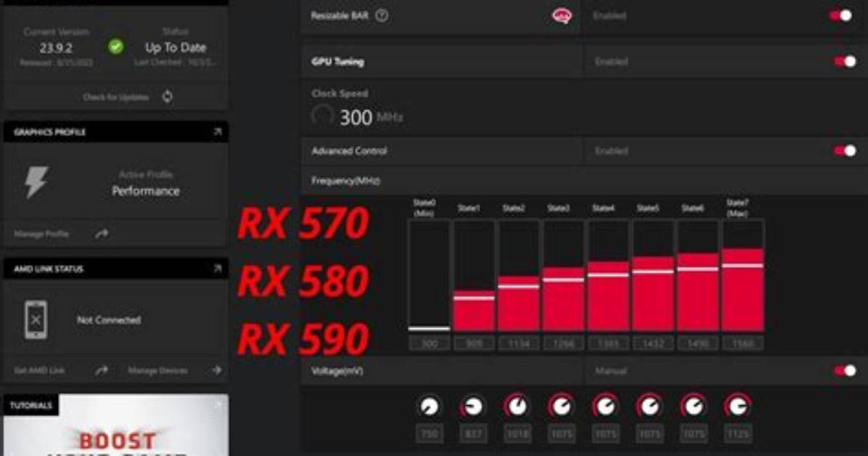The height and width of the screenshot is (456, 868).
Task: Click the 1134 frequency input box
Action: (519, 343)
